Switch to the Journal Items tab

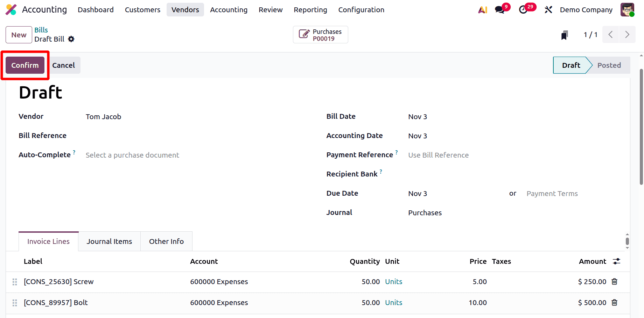click(x=109, y=241)
